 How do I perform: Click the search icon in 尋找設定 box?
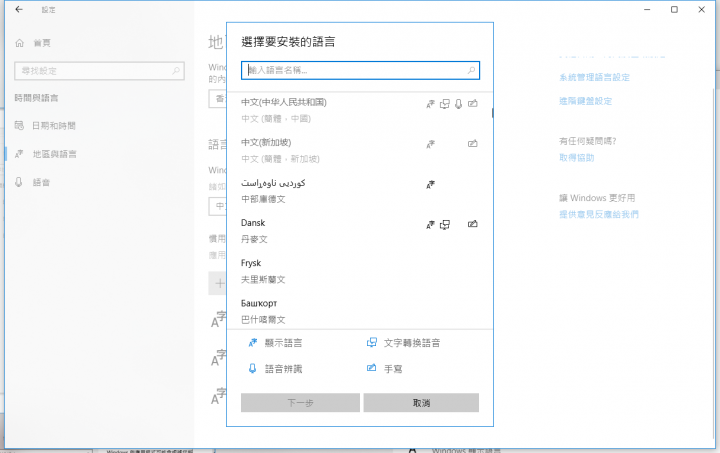[176, 71]
